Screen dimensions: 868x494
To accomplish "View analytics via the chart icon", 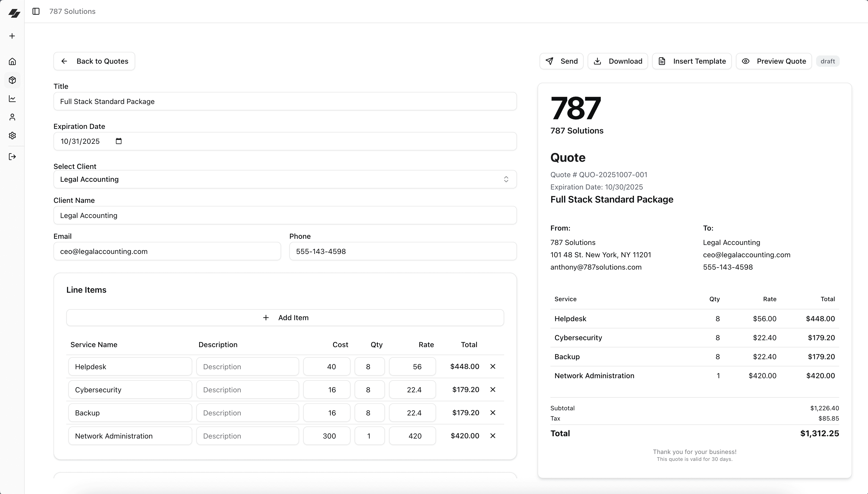I will tap(12, 98).
